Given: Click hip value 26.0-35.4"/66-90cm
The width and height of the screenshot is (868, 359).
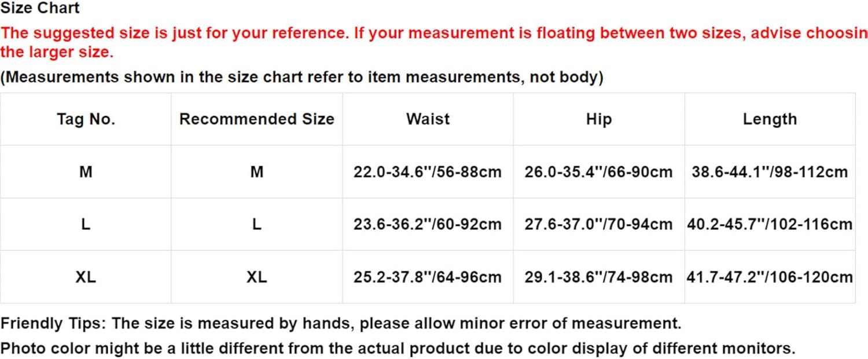Looking at the screenshot, I should pos(598,172).
